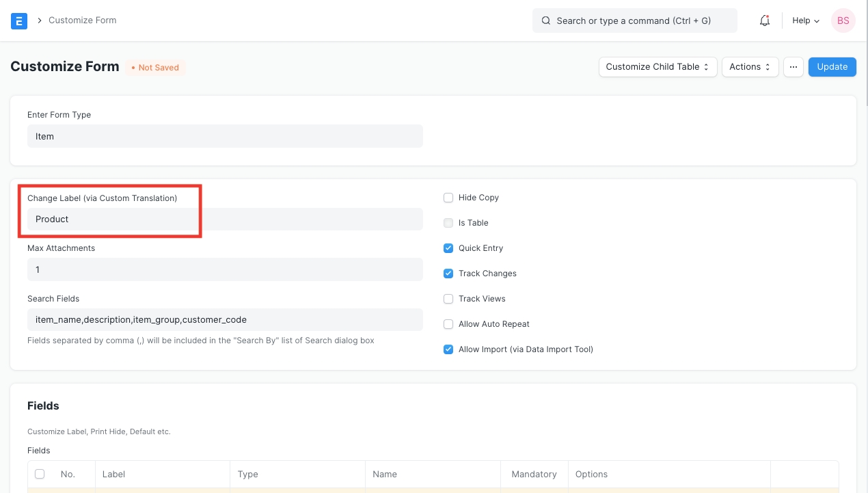The image size is (868, 493).
Task: Click the Enter Form Type field
Action: 225,136
